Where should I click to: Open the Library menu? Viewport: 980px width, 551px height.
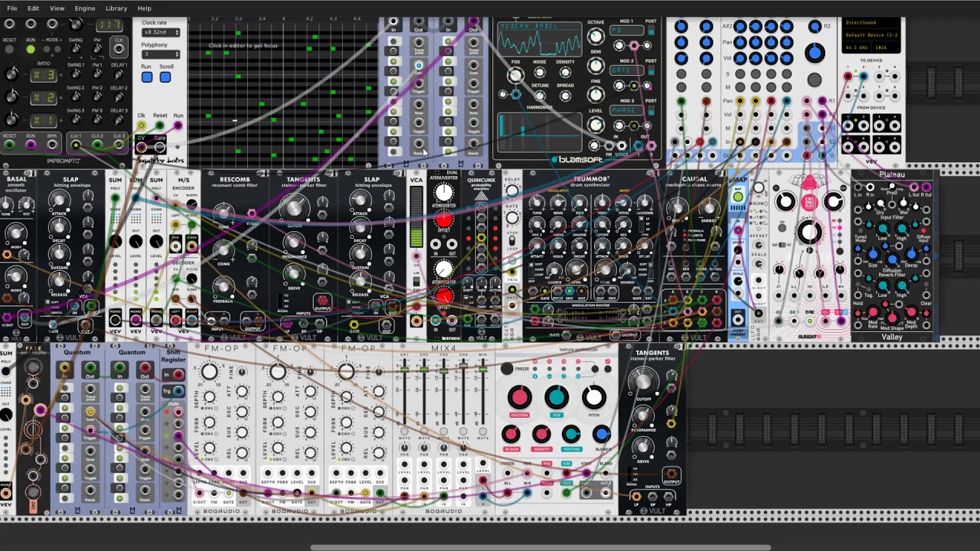[116, 8]
